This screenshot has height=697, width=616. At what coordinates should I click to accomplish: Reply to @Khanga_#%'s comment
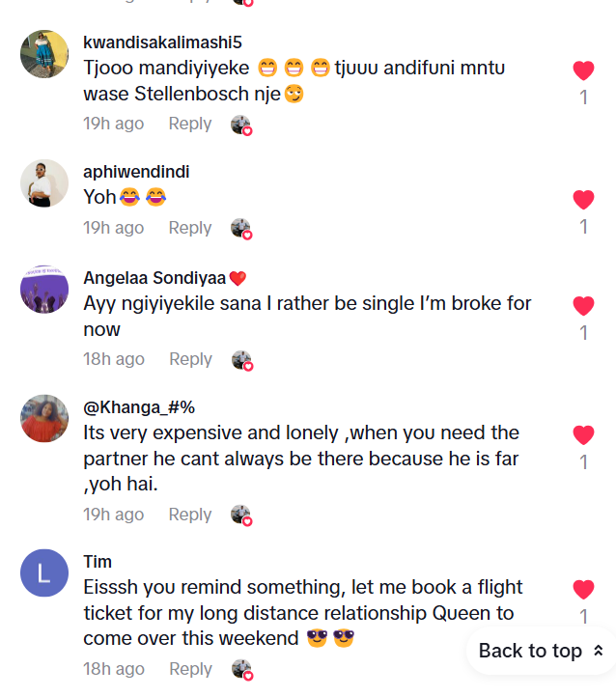(x=190, y=515)
